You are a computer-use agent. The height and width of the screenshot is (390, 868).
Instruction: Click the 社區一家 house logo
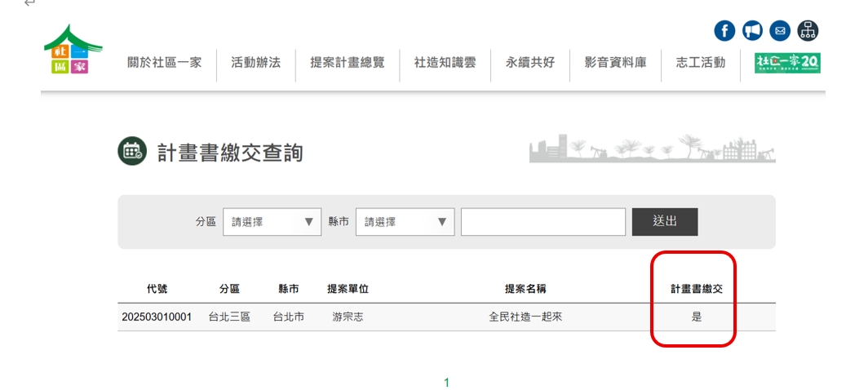(73, 50)
